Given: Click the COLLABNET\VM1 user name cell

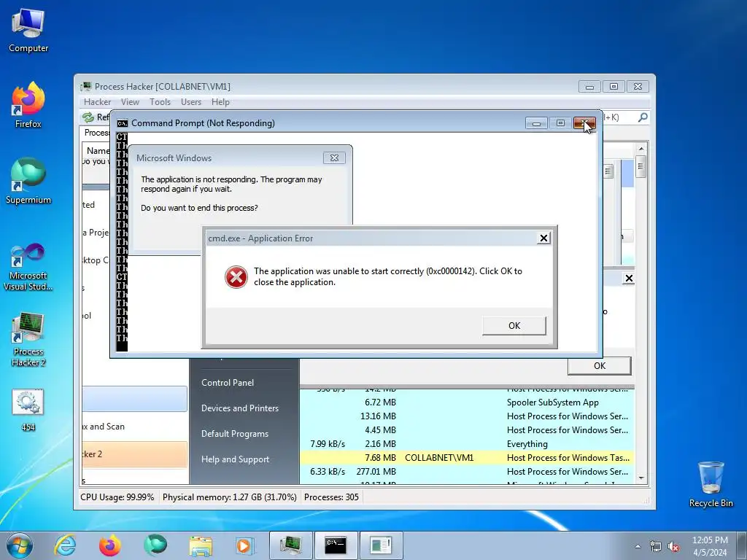Looking at the screenshot, I should click(439, 458).
